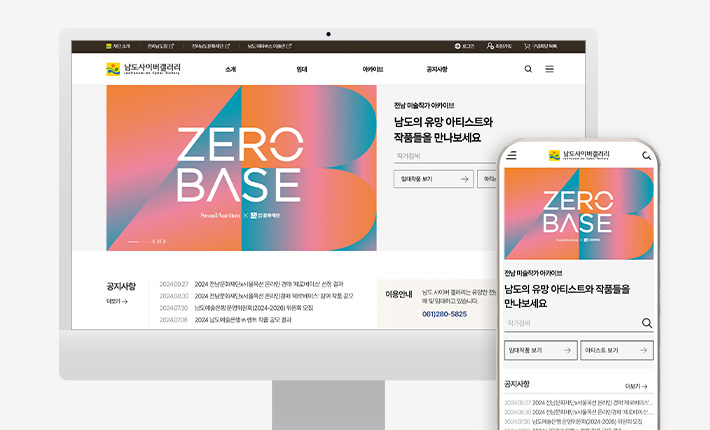Open the 2024.08.30 notice on desktop
This screenshot has width=710, height=430.
[x=256, y=296]
